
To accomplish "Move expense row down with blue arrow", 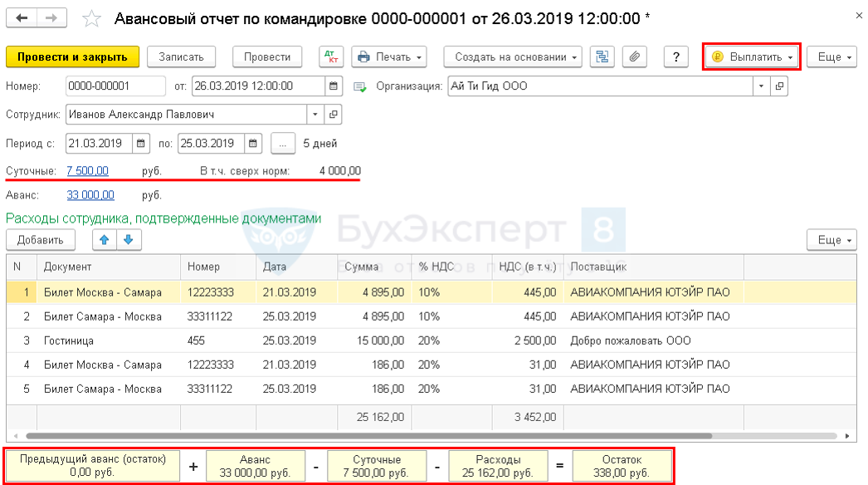I will [x=129, y=239].
